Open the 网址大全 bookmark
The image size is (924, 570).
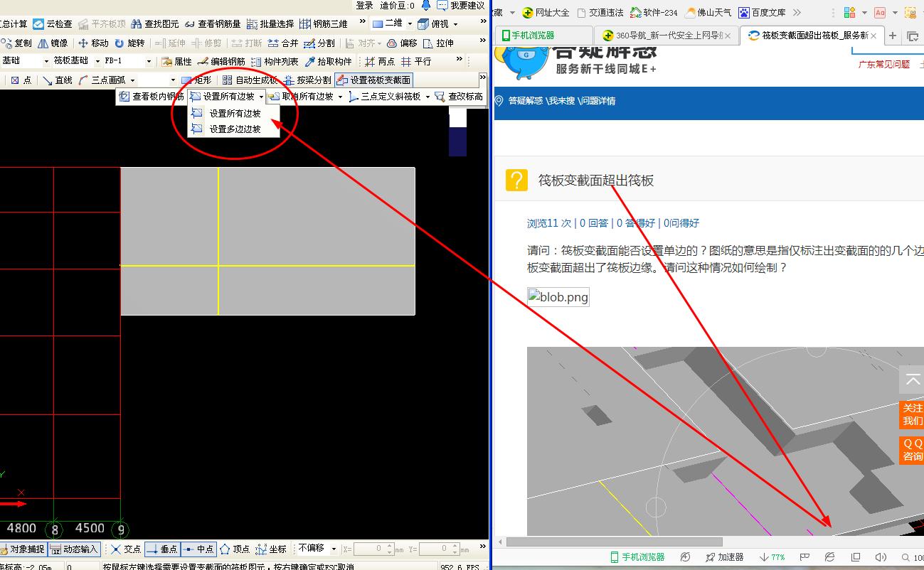[x=546, y=13]
